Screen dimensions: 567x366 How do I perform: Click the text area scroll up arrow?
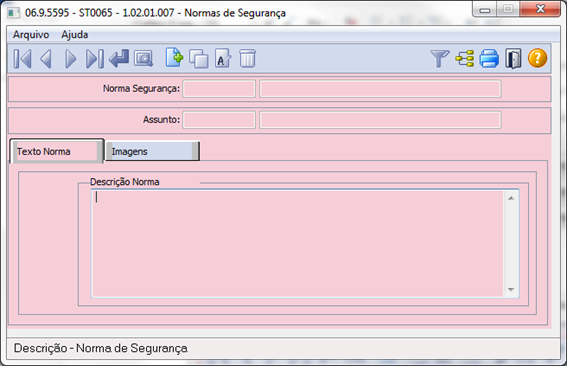pos(511,198)
